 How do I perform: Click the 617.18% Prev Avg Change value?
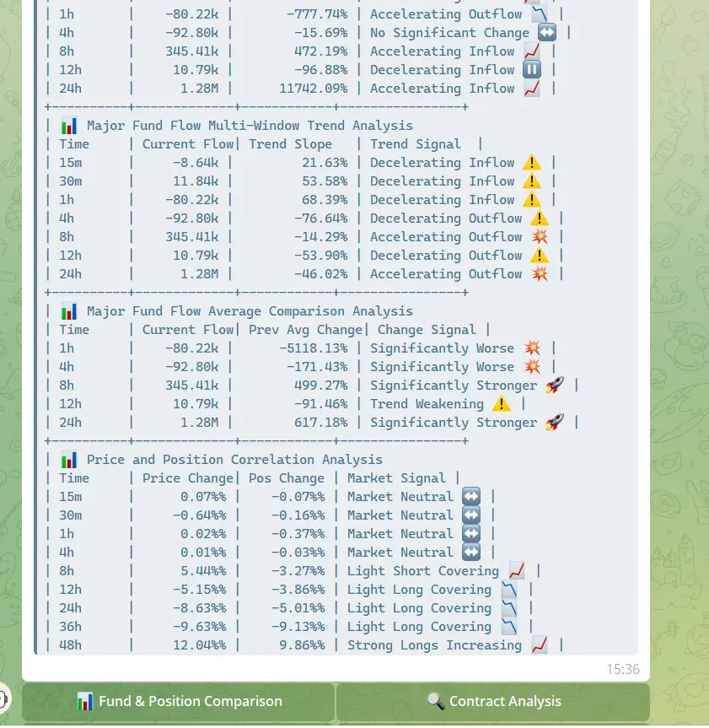pos(320,423)
